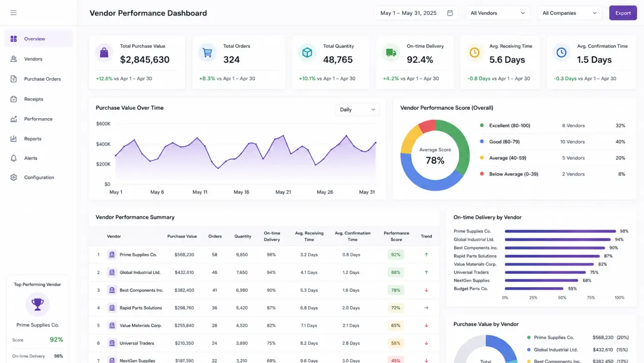Click Rapid Parts Solutions in the summary table
Viewport: 644px width, 363px height.
[141, 308]
